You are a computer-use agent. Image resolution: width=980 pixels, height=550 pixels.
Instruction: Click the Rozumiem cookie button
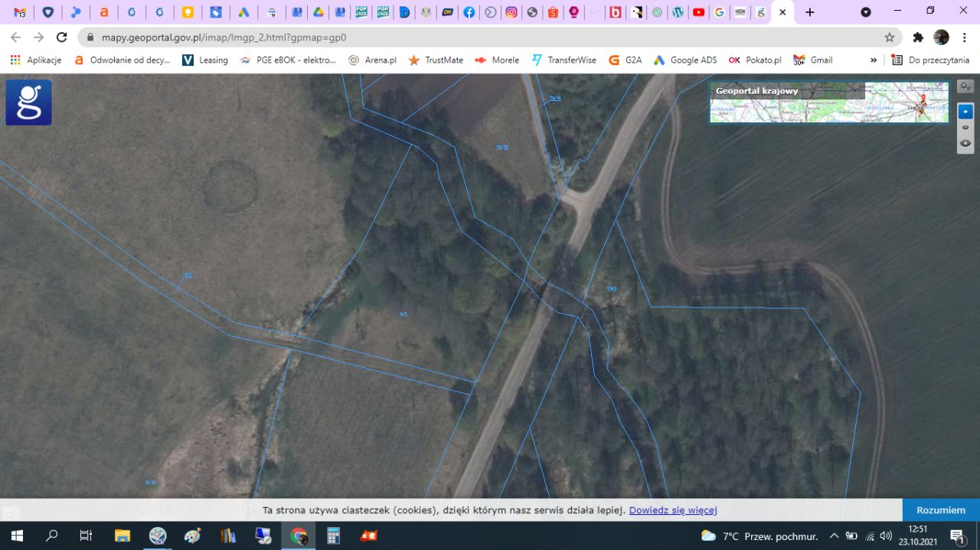(x=941, y=510)
